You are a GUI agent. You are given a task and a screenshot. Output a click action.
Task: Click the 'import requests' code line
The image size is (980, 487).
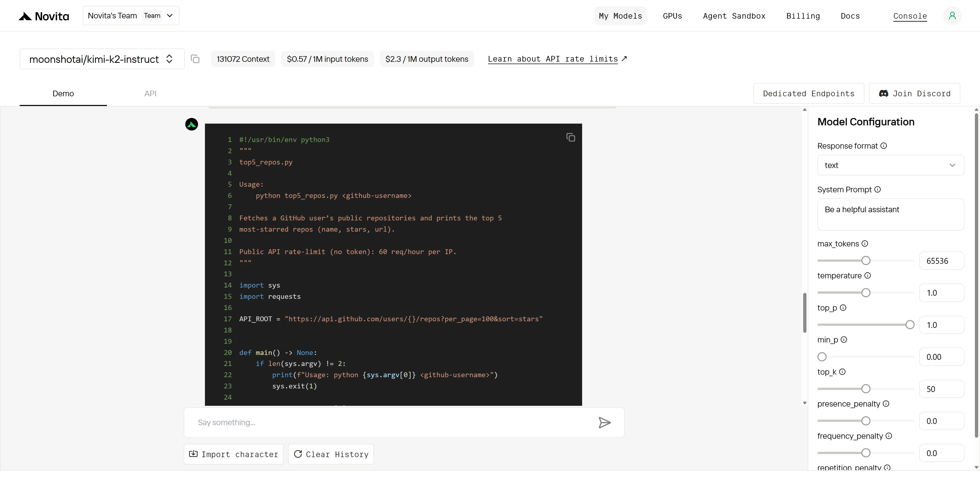click(x=270, y=296)
